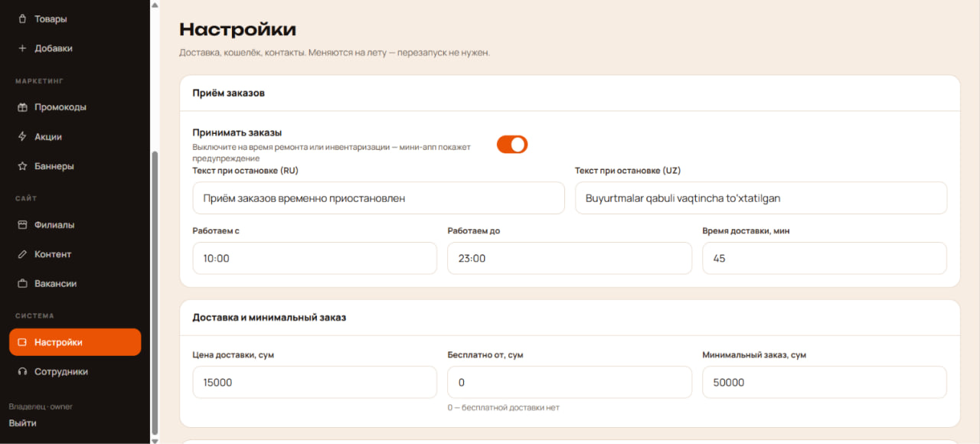
Task: Click the plus icon beside Добавки
Action: coord(22,48)
